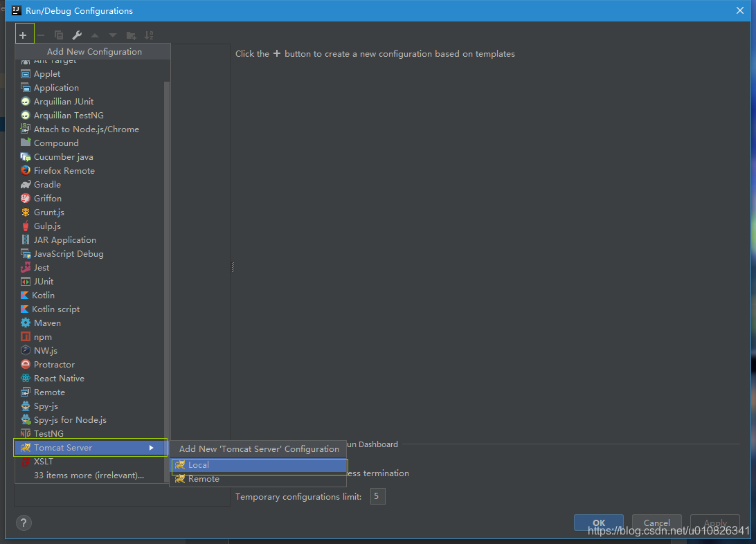This screenshot has width=756, height=544.
Task: Select Application configuration type
Action: [90, 88]
